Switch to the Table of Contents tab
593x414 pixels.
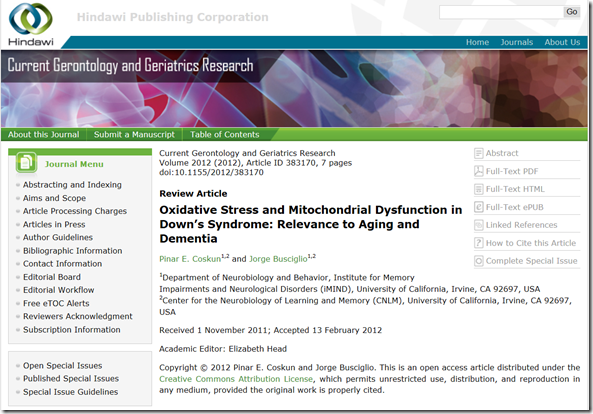point(225,135)
